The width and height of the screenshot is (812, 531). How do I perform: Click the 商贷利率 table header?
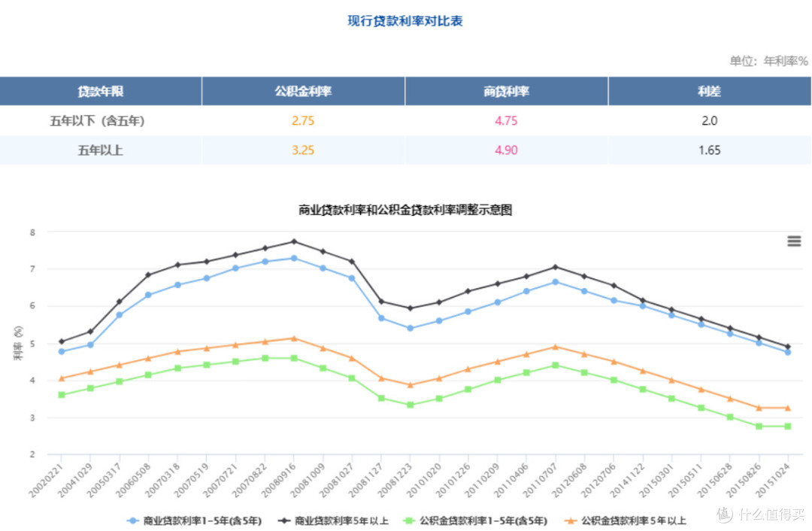(506, 92)
